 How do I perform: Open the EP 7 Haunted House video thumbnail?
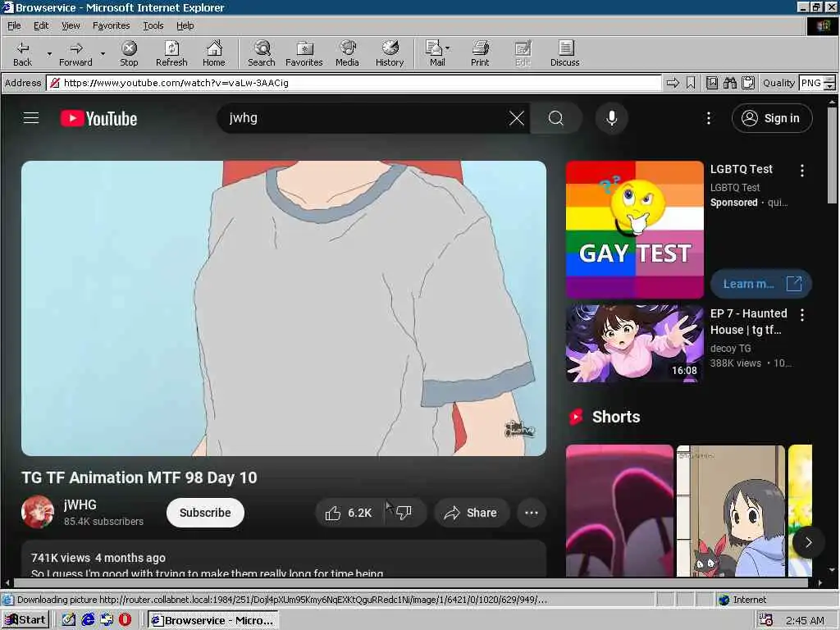(635, 344)
